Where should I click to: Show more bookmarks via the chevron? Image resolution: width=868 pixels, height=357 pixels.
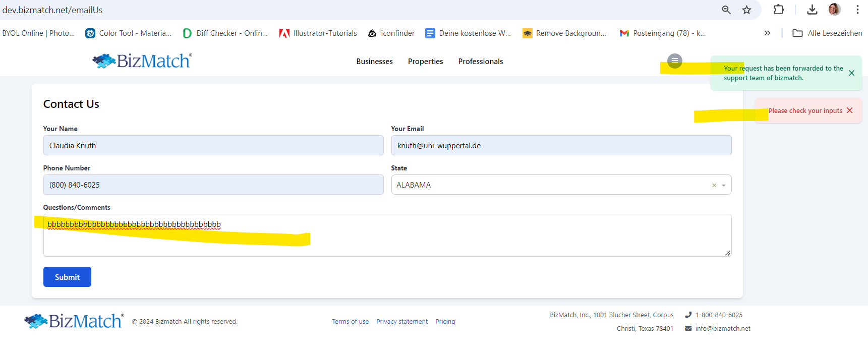tap(767, 33)
